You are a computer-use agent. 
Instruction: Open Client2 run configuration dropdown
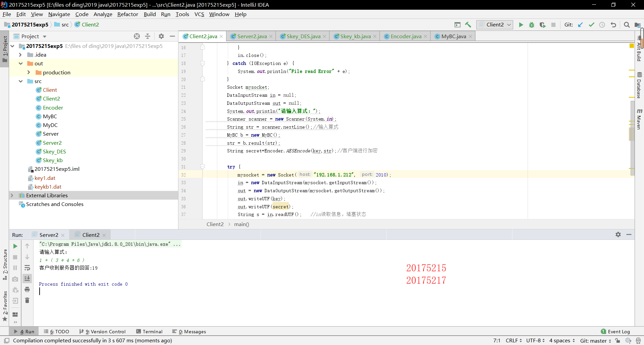coord(495,25)
